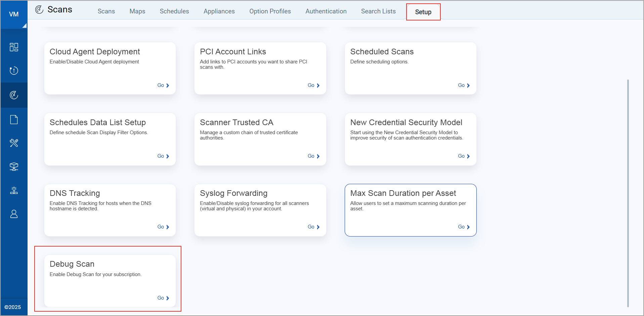Open Syslog Forwarding via its Go link
The image size is (644, 316).
coord(313,227)
